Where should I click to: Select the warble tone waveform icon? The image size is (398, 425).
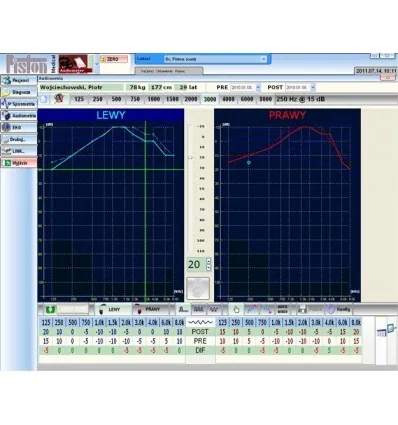[214, 309]
